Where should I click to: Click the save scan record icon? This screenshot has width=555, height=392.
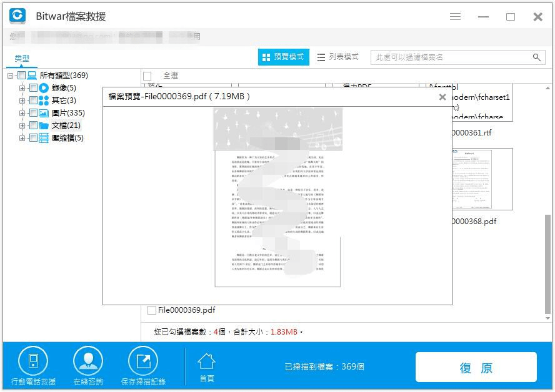click(x=143, y=361)
